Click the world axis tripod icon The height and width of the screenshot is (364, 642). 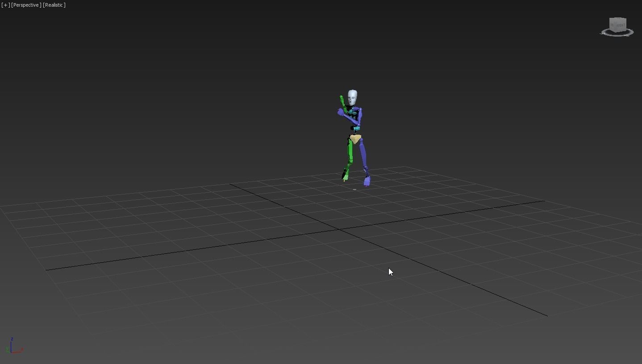(x=14, y=346)
